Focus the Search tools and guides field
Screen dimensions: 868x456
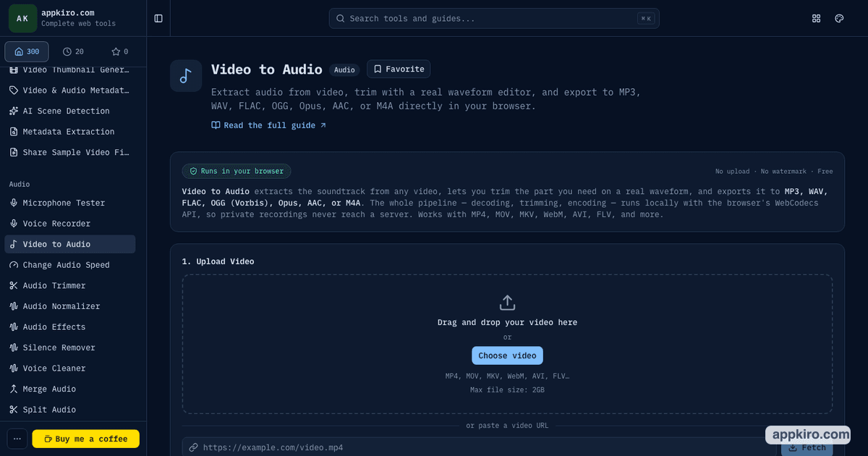(494, 18)
